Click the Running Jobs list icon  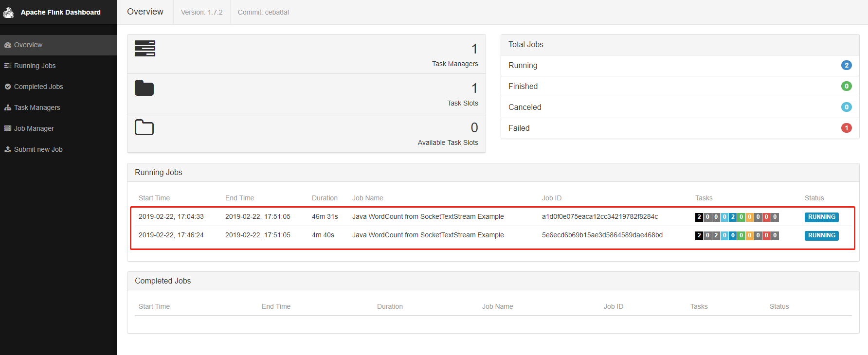tap(8, 66)
